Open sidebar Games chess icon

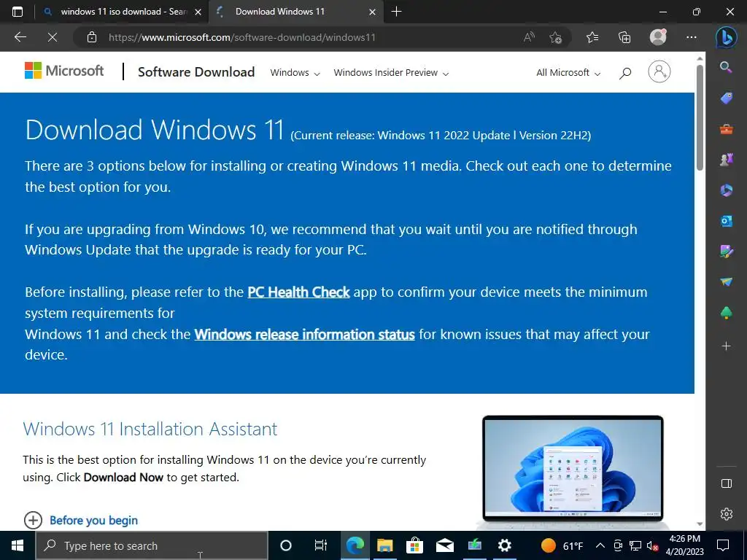tap(726, 160)
